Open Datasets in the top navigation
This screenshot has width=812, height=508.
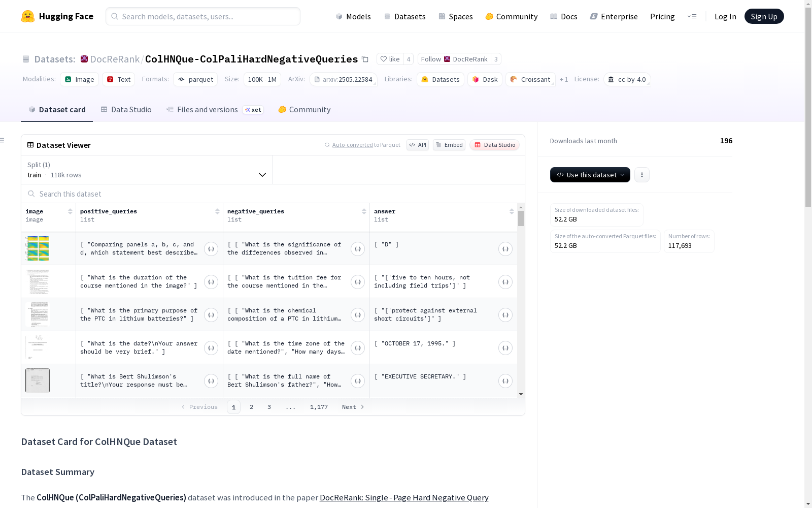404,16
